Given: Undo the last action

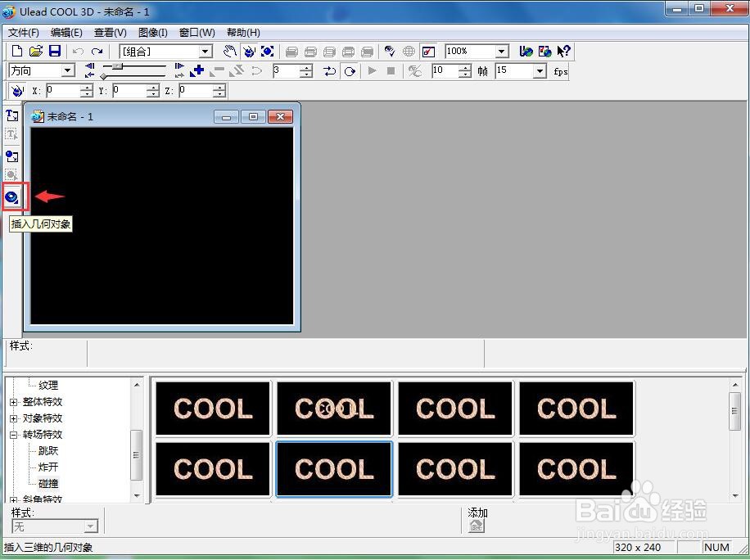Looking at the screenshot, I should point(78,52).
